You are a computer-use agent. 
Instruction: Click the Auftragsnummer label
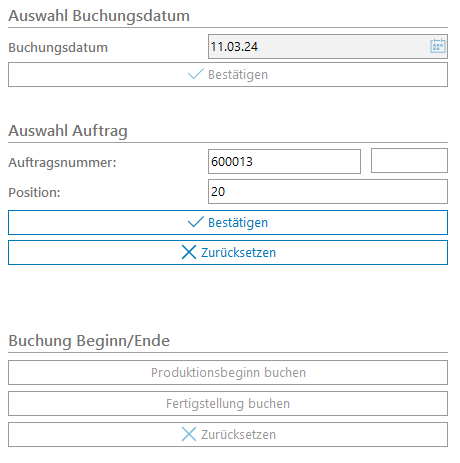[62, 163]
